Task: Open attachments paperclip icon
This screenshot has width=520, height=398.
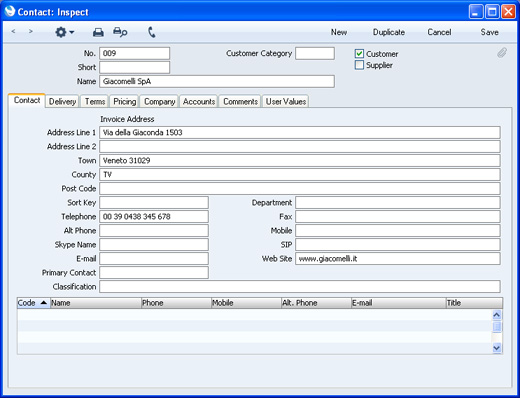Action: pos(502,53)
